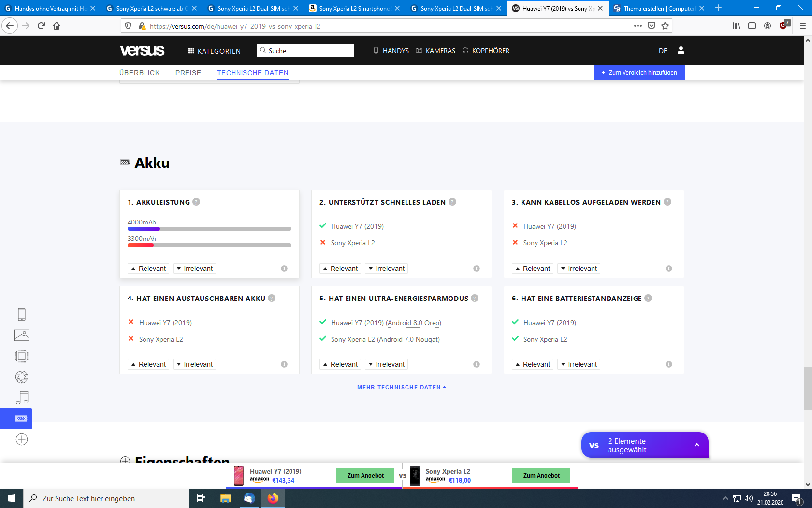812x508 pixels.
Task: Vote Relevant on kabellos aufgeladen card
Action: point(533,269)
